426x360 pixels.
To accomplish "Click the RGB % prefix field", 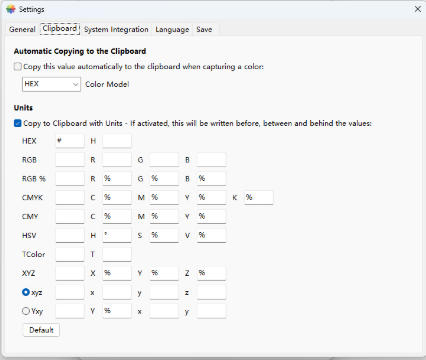I will (x=70, y=179).
